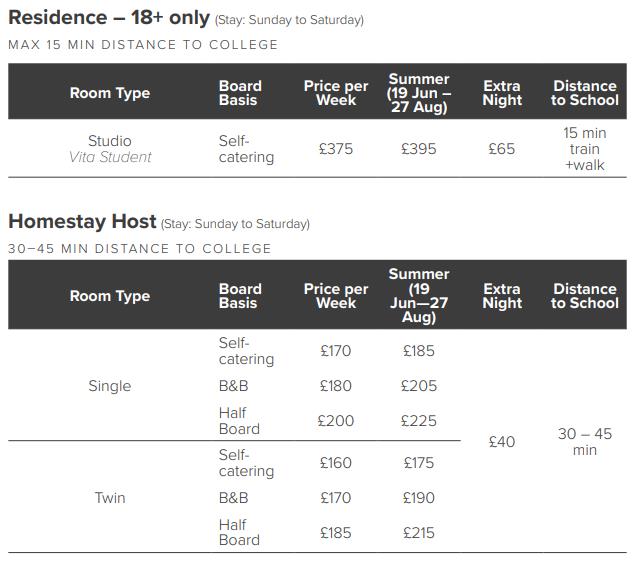This screenshot has width=639, height=567.
Task: Select the £65 extra night rate
Action: [x=502, y=149]
